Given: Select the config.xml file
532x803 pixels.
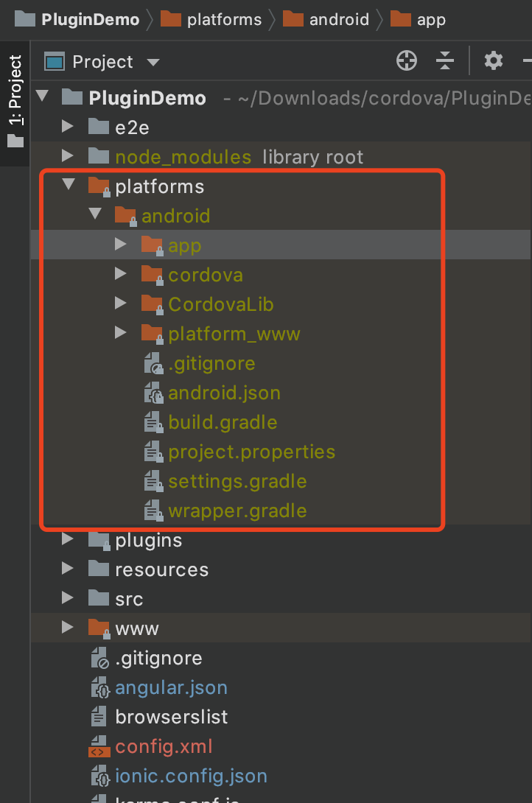Looking at the screenshot, I should point(164,746).
